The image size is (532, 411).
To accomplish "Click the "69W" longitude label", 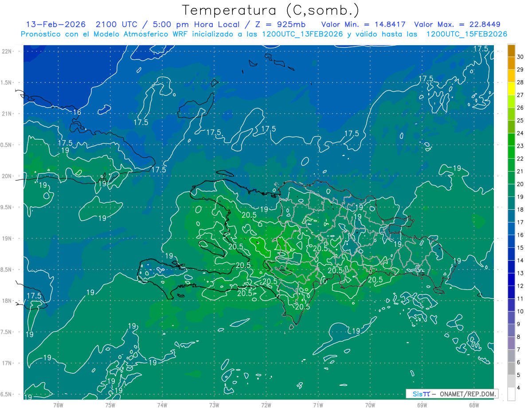I will (422, 405).
